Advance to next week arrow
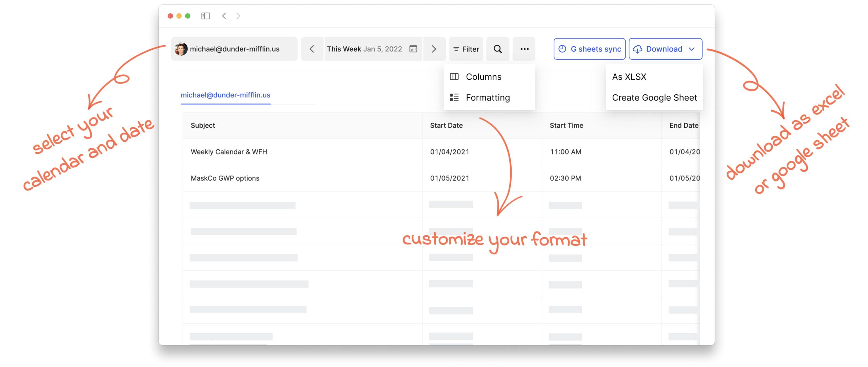Viewport: 868px width, 367px height. pyautogui.click(x=434, y=49)
